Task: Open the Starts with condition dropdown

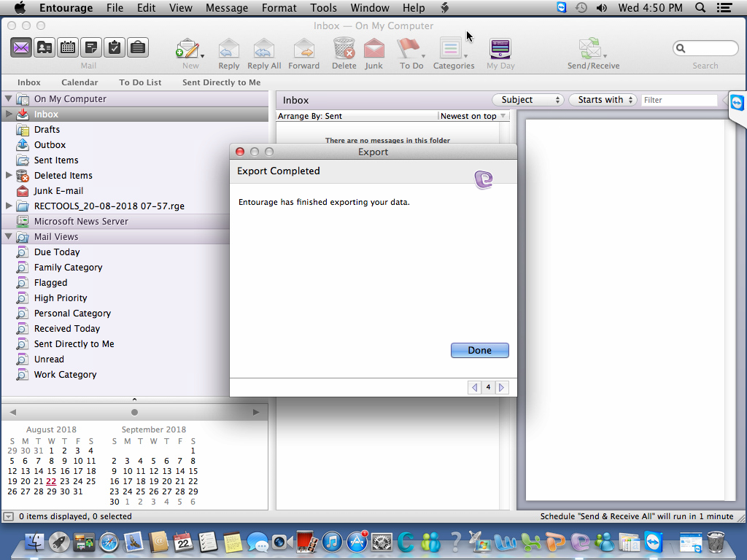Action: [x=603, y=100]
